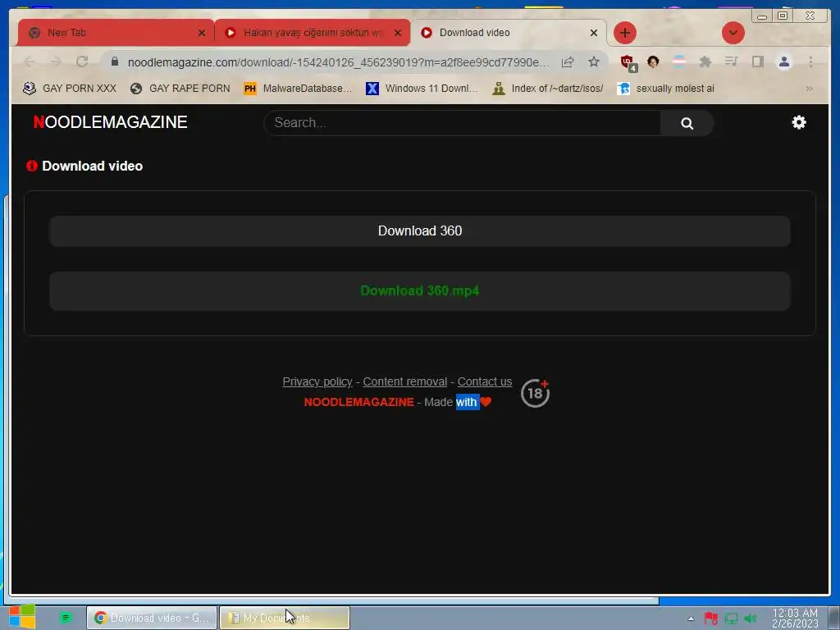This screenshot has height=630, width=840.
Task: Toggle the browser side panel icon
Action: point(757,62)
